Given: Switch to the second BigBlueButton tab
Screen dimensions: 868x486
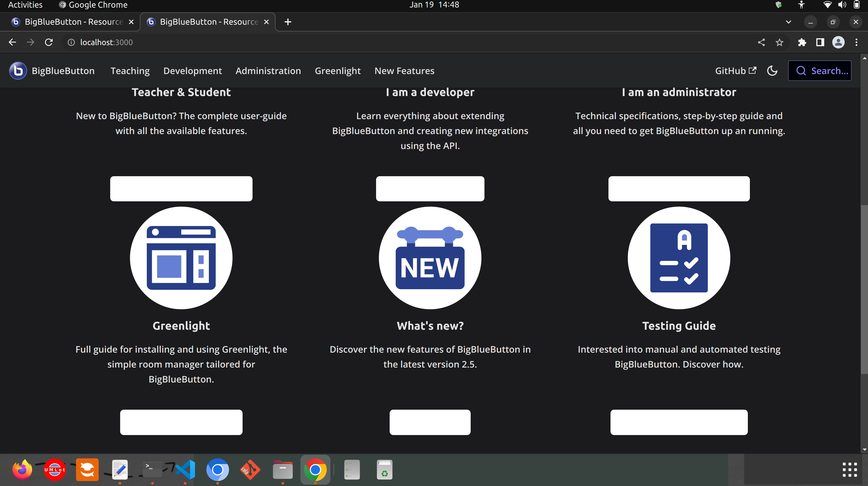Looking at the screenshot, I should (202, 22).
